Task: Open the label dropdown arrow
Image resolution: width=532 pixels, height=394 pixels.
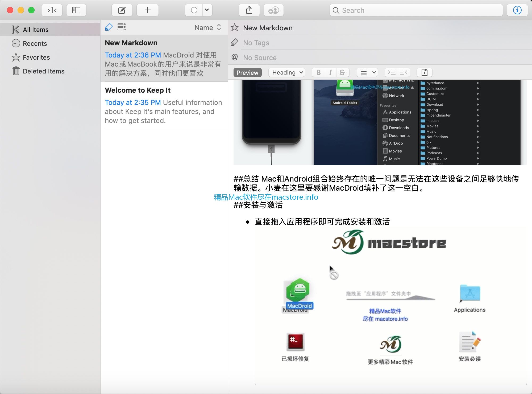Action: (x=207, y=10)
